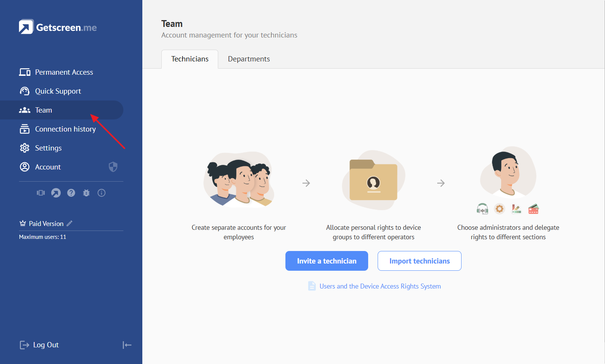This screenshot has width=605, height=364.
Task: Go to Quick Support
Action: pyautogui.click(x=58, y=91)
